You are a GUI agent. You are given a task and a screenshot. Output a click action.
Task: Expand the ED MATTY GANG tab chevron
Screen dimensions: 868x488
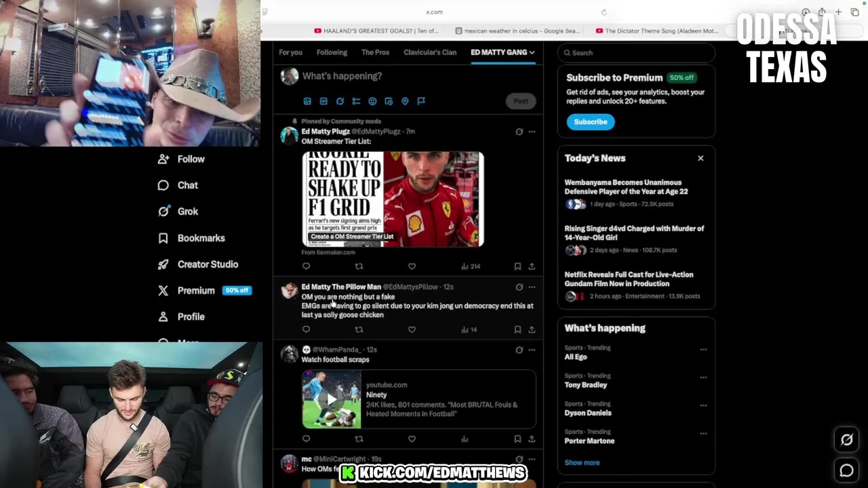pos(532,52)
